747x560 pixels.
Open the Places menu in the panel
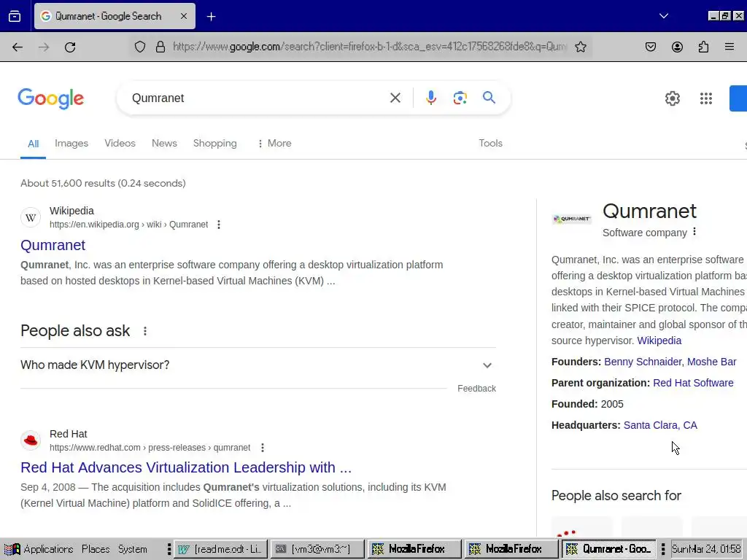click(96, 549)
